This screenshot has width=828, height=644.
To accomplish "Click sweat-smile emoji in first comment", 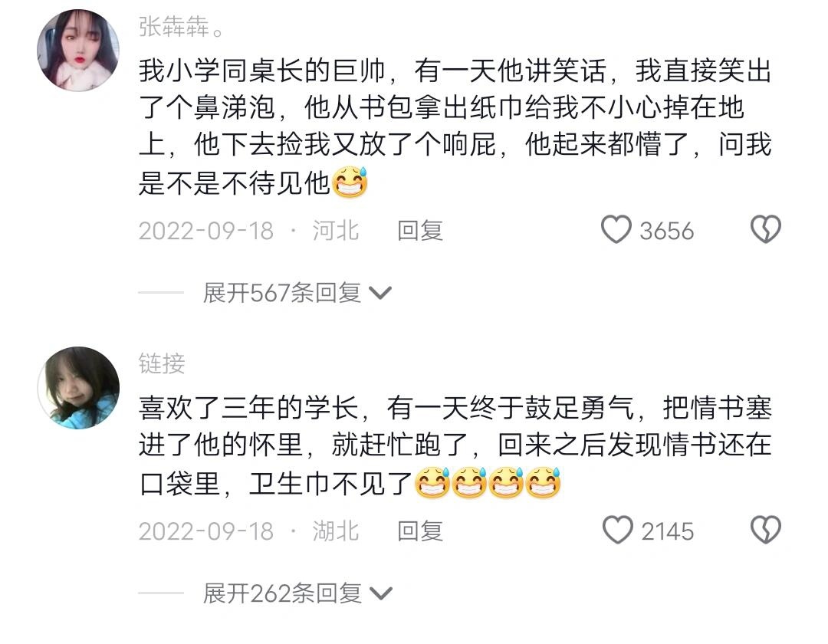I will 349,182.
